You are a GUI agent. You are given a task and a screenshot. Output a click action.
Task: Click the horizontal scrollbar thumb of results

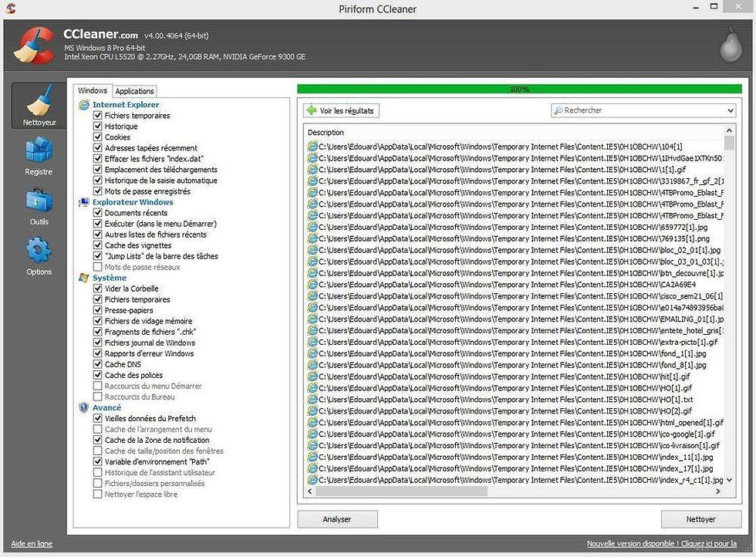click(401, 491)
